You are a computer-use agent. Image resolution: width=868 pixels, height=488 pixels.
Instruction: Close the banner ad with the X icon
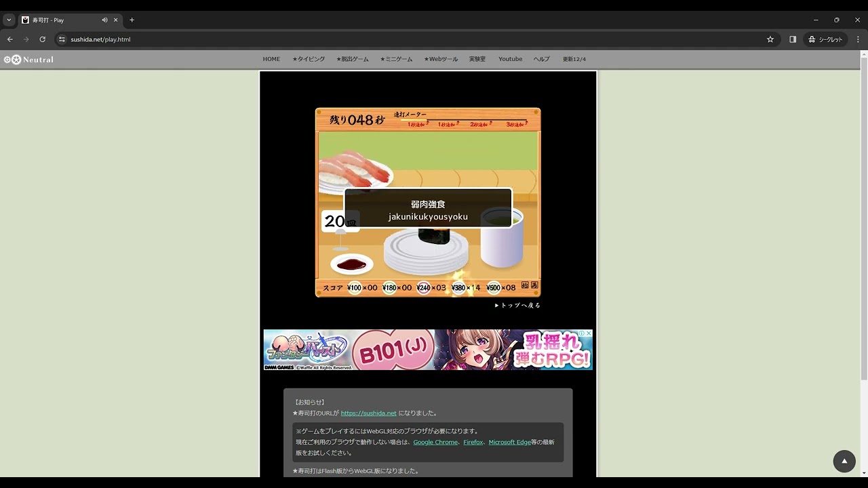point(589,333)
